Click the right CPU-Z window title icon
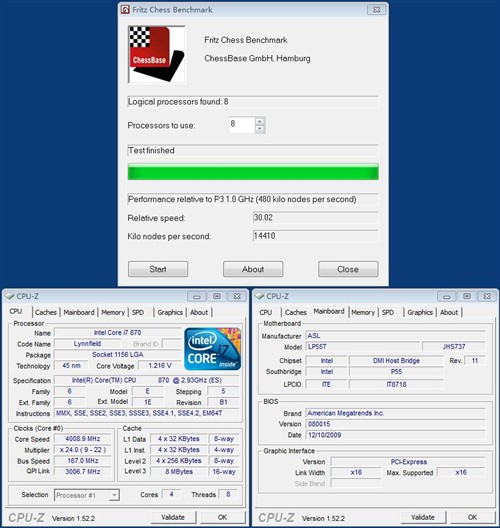The width and height of the screenshot is (500, 528). tap(259, 296)
